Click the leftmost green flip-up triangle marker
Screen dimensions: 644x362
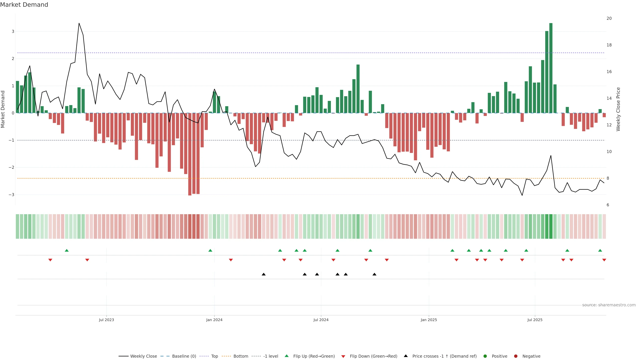[67, 250]
